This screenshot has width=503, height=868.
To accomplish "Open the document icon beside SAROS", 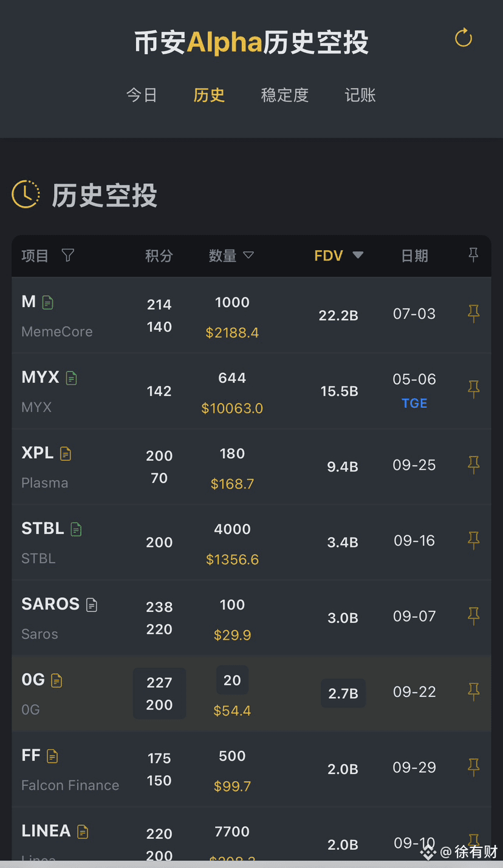I will tap(92, 605).
